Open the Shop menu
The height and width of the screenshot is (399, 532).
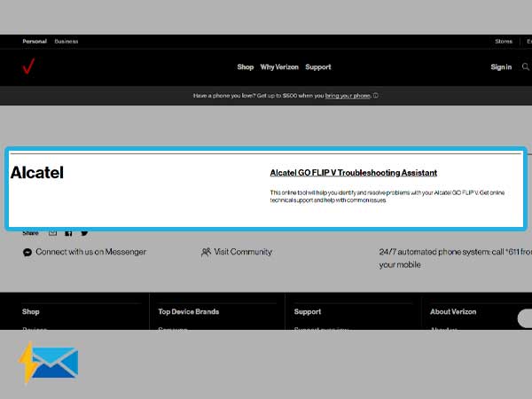click(246, 67)
